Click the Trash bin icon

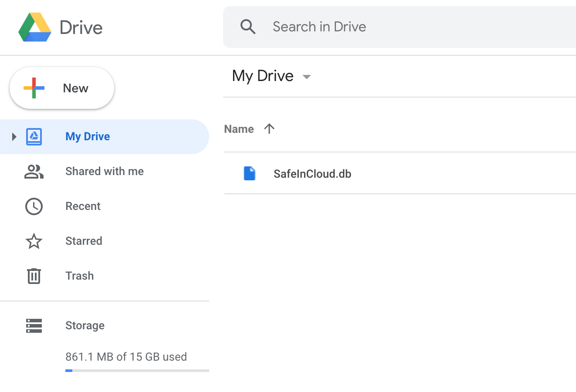point(34,276)
